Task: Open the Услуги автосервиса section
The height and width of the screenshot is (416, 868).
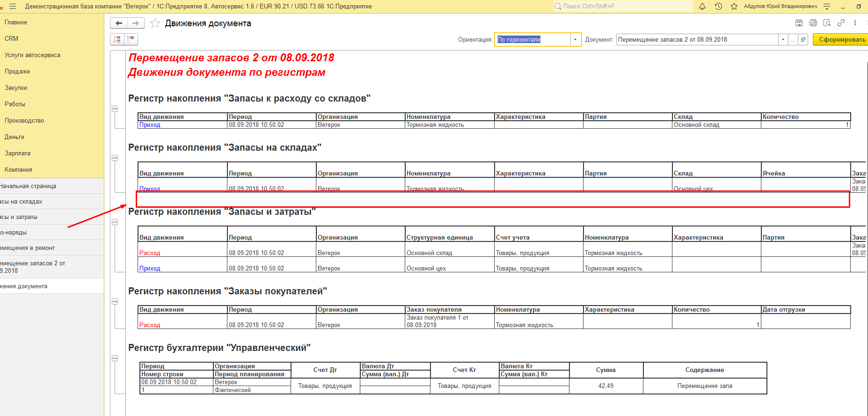Action: (x=32, y=55)
